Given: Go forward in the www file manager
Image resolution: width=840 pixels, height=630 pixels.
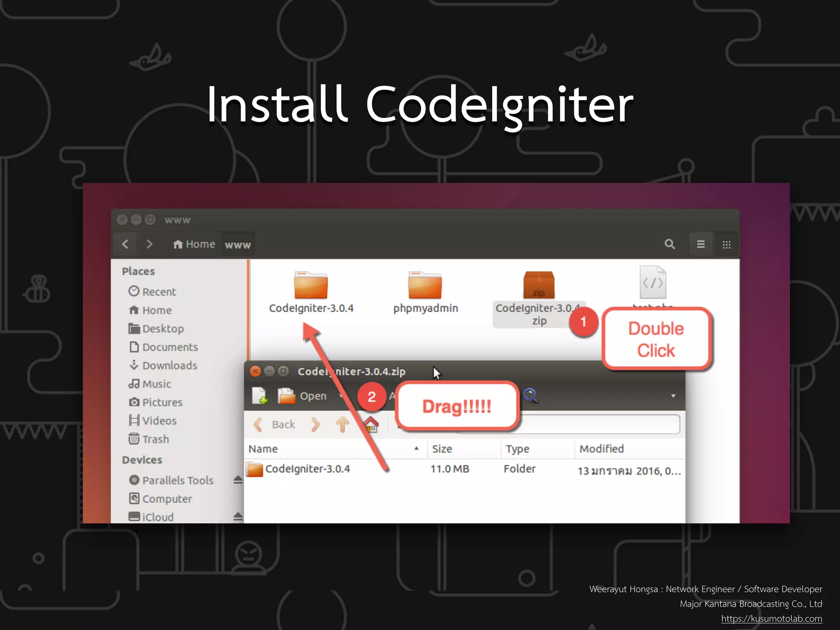Looking at the screenshot, I should (150, 244).
